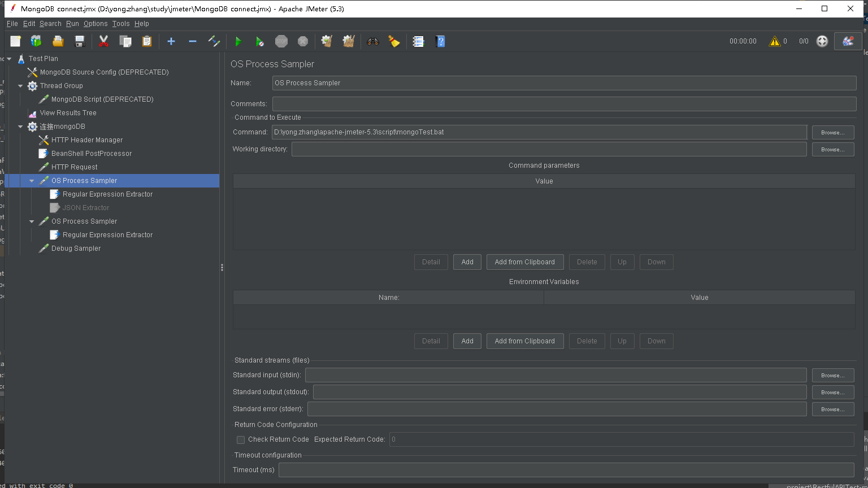The width and height of the screenshot is (868, 488).
Task: Collapse the Test Plan tree node
Action: (9, 59)
